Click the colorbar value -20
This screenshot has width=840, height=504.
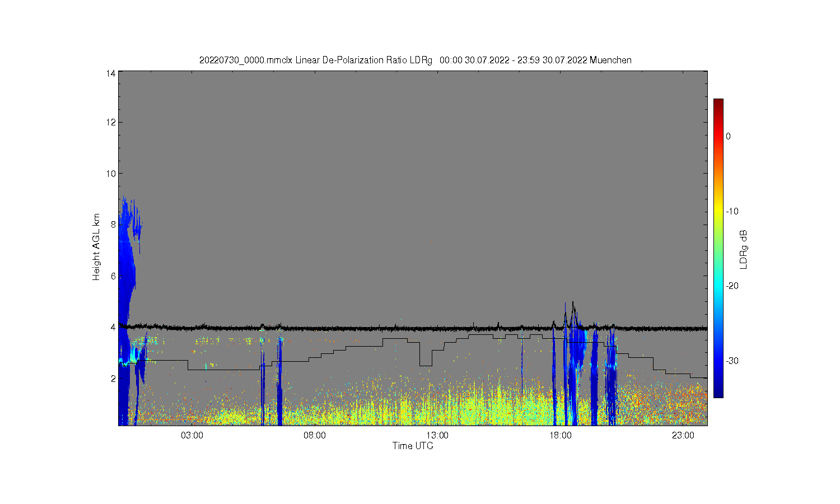coord(732,286)
